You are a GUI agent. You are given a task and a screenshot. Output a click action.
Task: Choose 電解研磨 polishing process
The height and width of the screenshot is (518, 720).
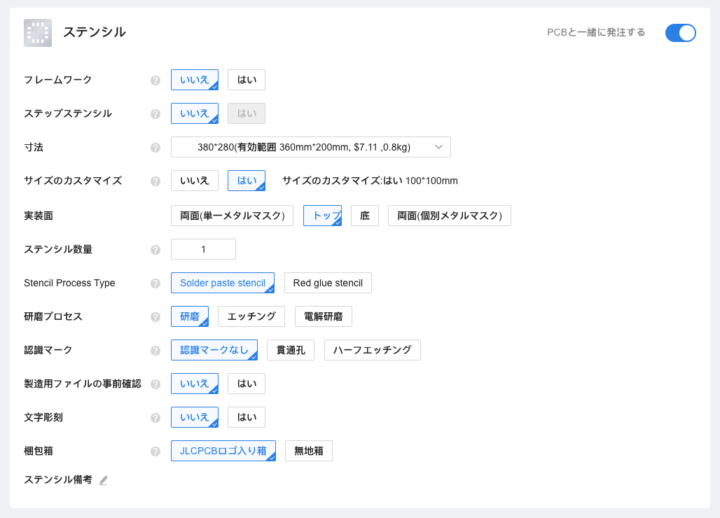[x=323, y=316]
